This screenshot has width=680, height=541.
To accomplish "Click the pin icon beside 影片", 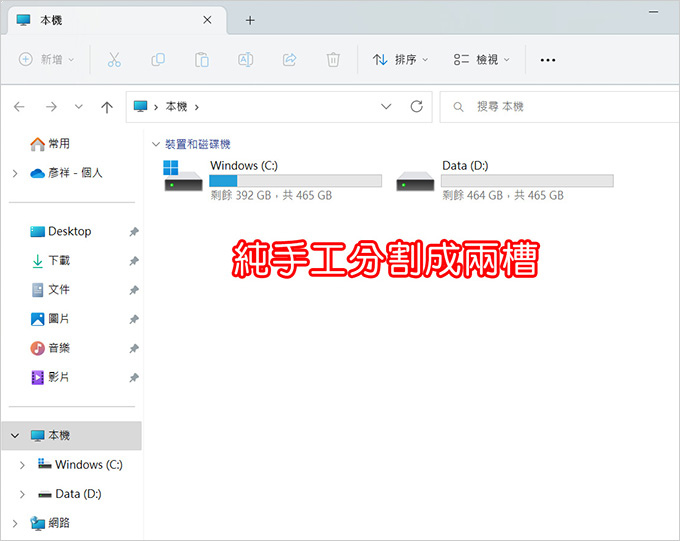I will coord(134,378).
